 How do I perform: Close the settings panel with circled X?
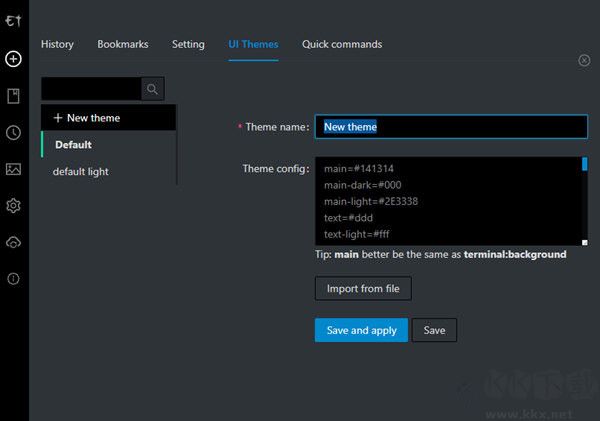(x=584, y=60)
